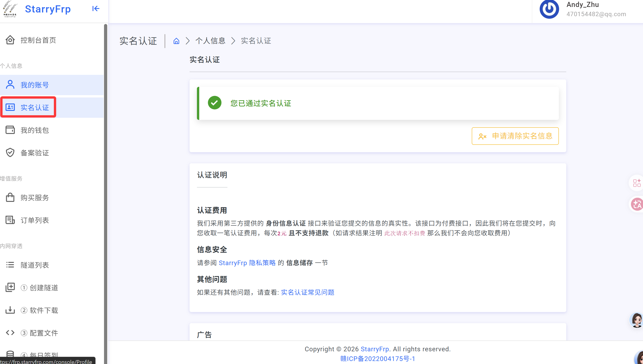Open StarryFrp 隐私策略 link
Screen dimensions: 643x364
tap(247, 263)
